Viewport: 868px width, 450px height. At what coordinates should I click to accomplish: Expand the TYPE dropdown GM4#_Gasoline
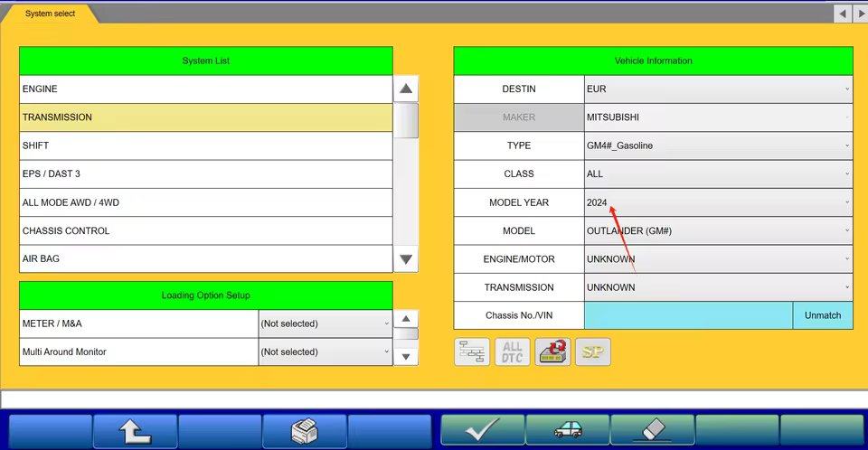[x=718, y=145]
